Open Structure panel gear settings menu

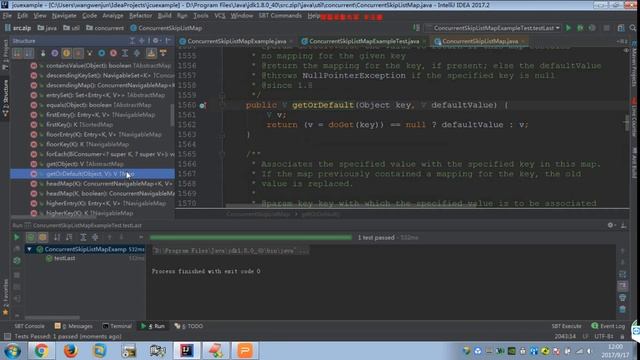point(156,41)
